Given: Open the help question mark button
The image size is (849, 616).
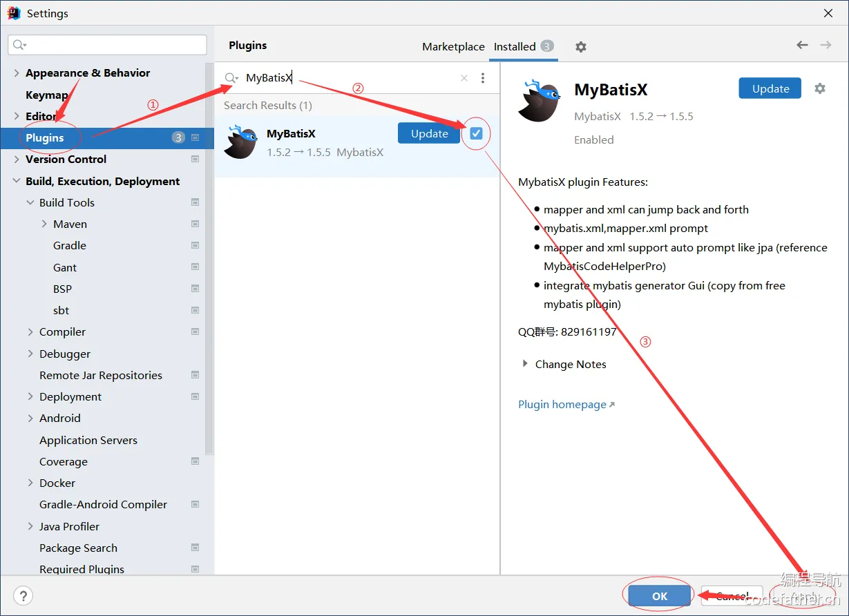Looking at the screenshot, I should [23, 595].
